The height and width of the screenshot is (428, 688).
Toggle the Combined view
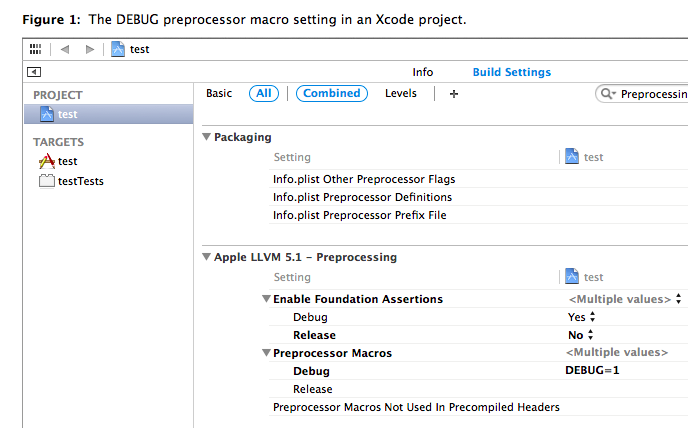click(x=331, y=93)
